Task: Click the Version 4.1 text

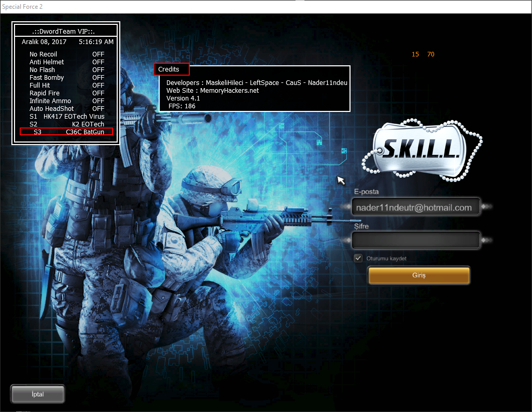Action: [x=183, y=98]
